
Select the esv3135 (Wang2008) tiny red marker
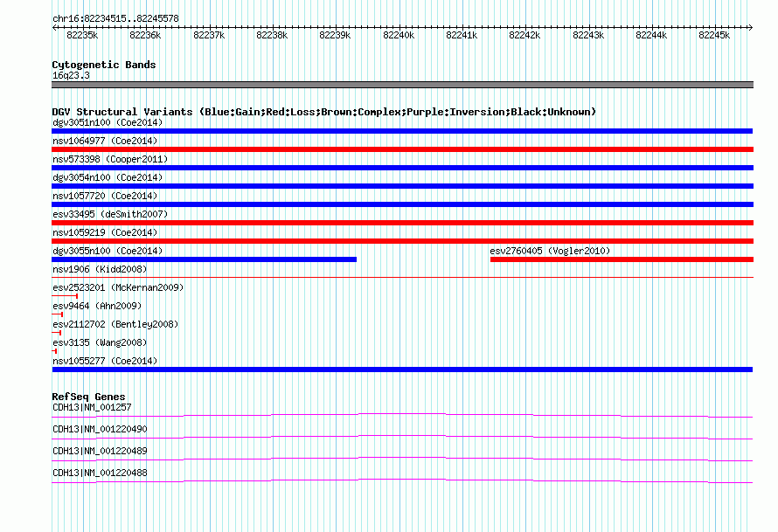click(54, 351)
